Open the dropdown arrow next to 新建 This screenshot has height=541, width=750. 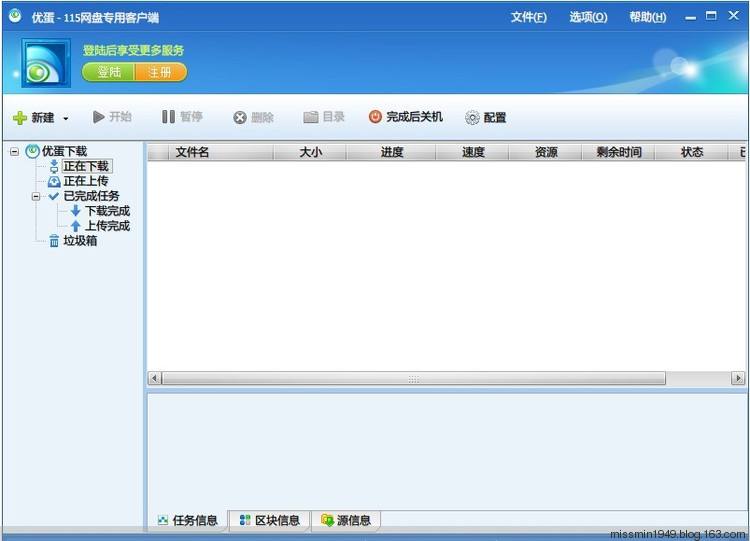click(x=66, y=119)
